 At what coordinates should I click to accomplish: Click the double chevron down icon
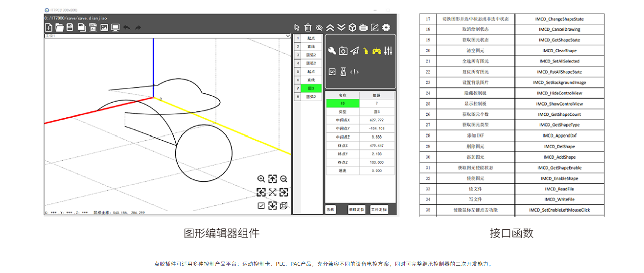coord(341,27)
